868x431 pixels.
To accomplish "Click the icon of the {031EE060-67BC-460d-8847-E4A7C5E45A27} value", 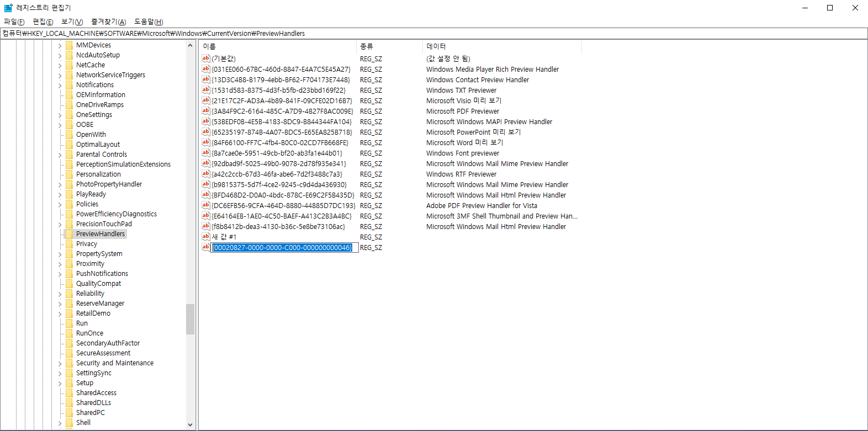I will [206, 69].
